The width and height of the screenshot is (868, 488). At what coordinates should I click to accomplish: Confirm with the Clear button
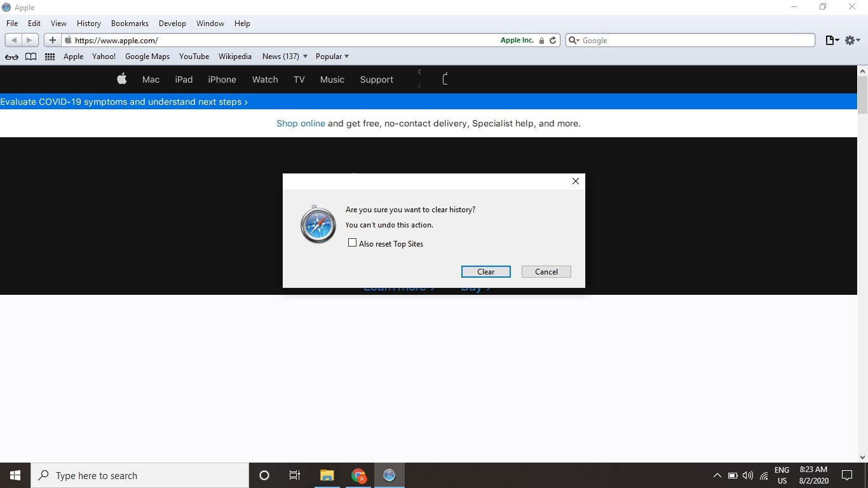[x=486, y=271]
